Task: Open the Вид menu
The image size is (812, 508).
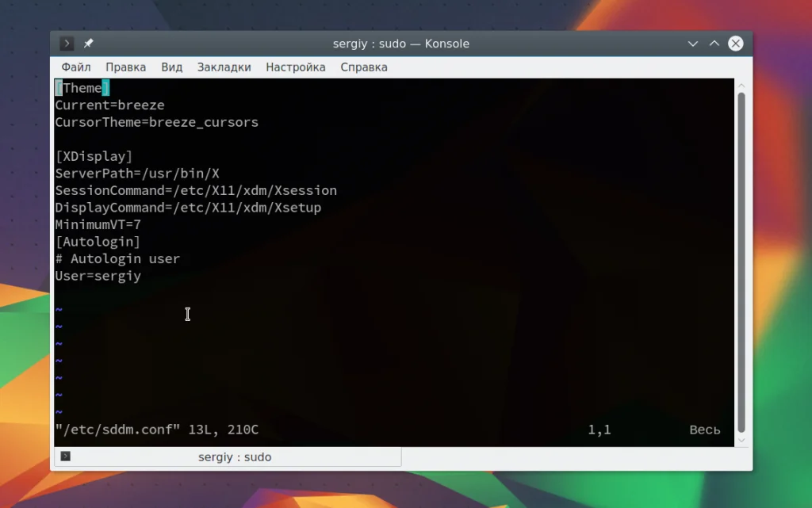Action: [x=172, y=67]
